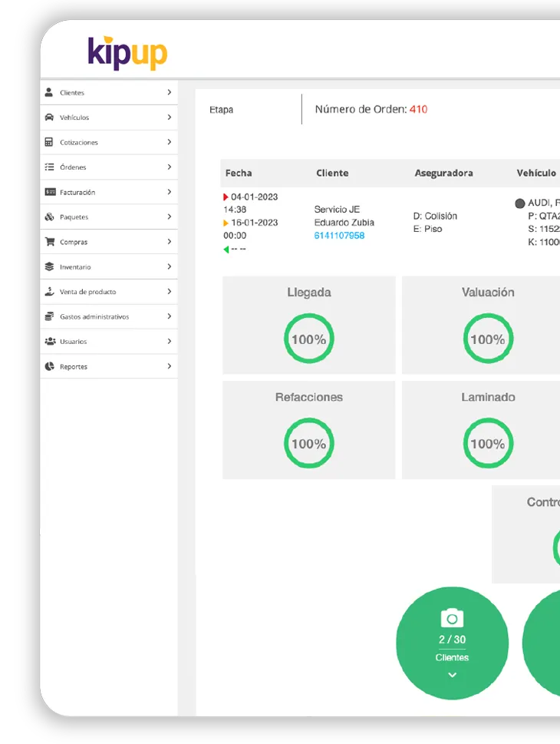Click the 2 / 30 Clientes photo button
Viewport: 560px width, 744px height.
click(453, 643)
